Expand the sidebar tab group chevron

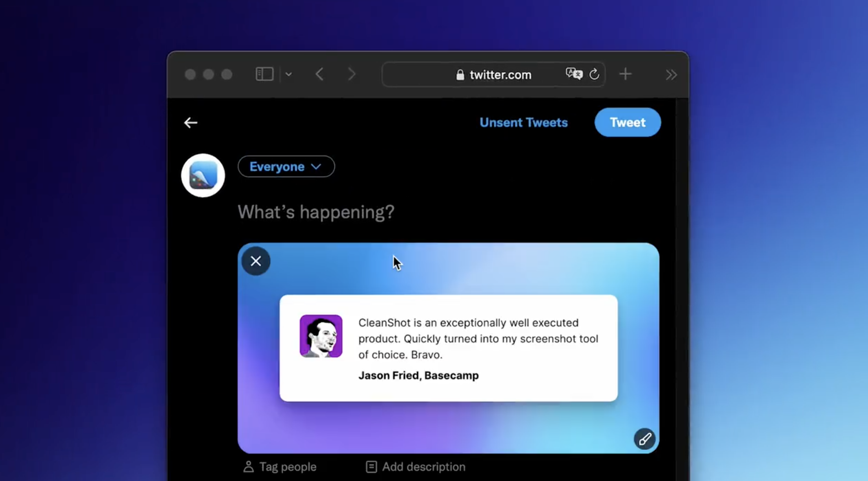point(289,74)
